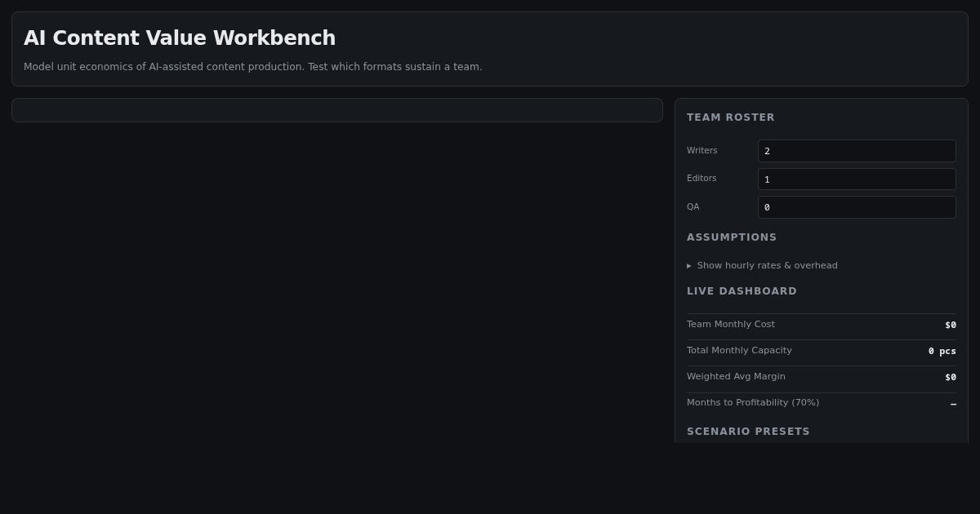Image resolution: width=980 pixels, height=514 pixels.
Task: Click the Total Monthly Capacity label
Action: [x=739, y=350]
